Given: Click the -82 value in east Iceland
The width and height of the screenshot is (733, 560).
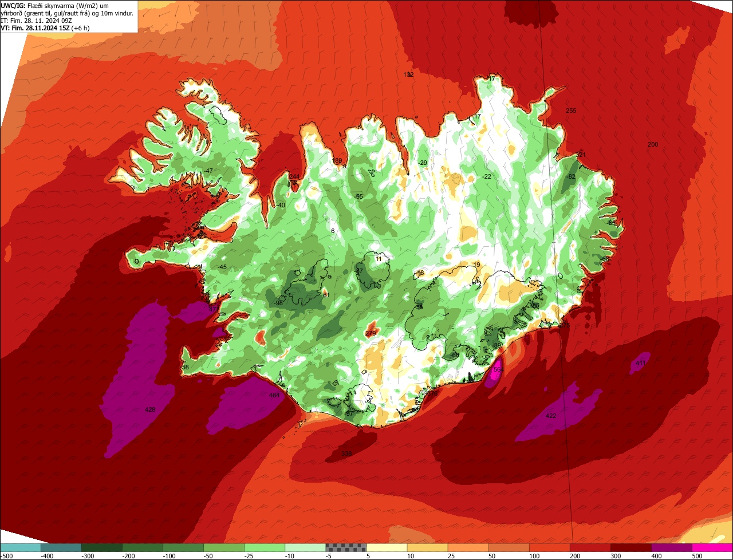Looking at the screenshot, I should [571, 177].
